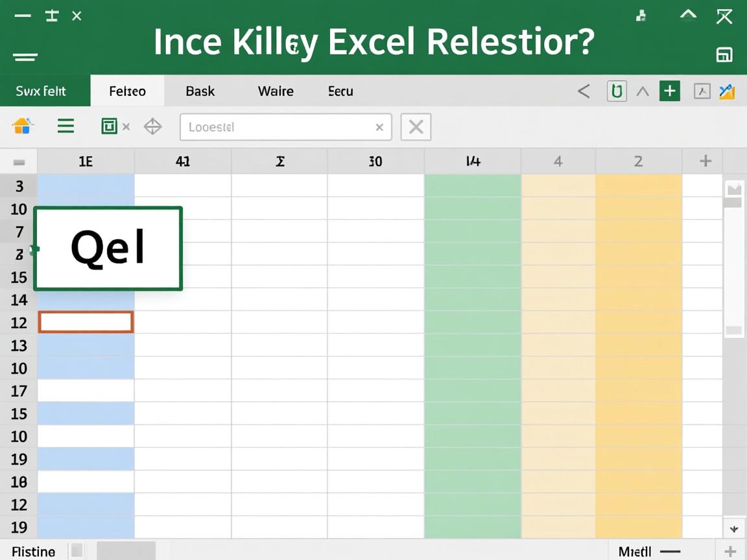Click the save icon under the title bar
The image size is (747, 560).
pyautogui.click(x=724, y=55)
